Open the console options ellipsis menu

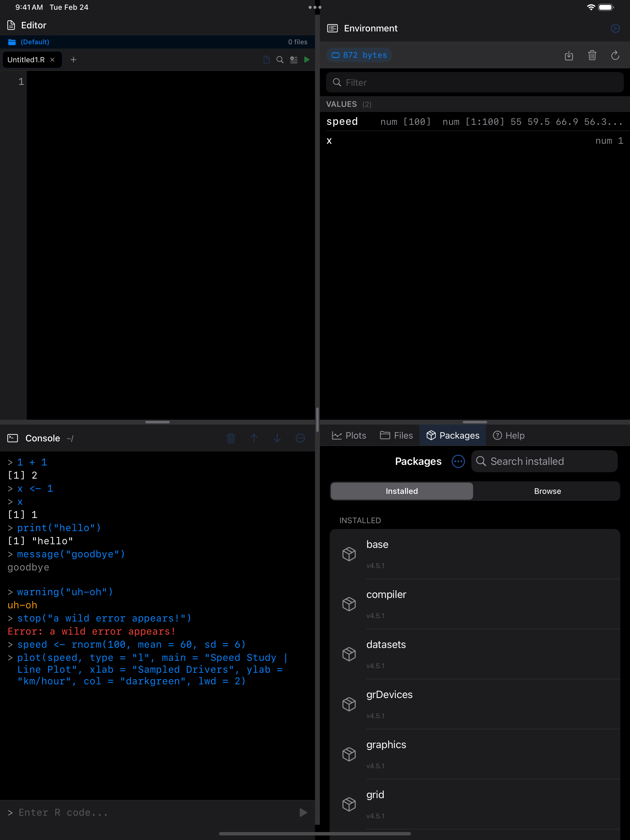point(300,438)
